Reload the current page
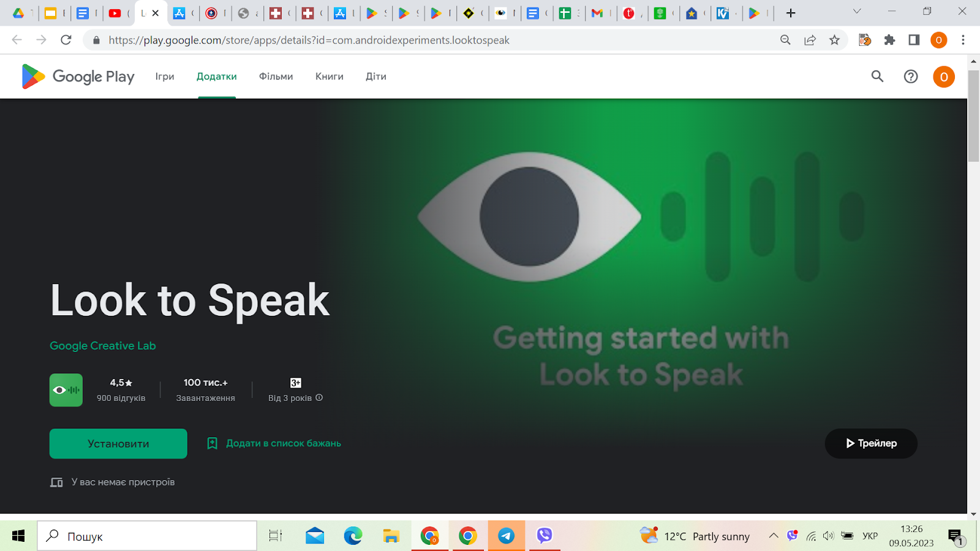980x551 pixels. (x=66, y=40)
